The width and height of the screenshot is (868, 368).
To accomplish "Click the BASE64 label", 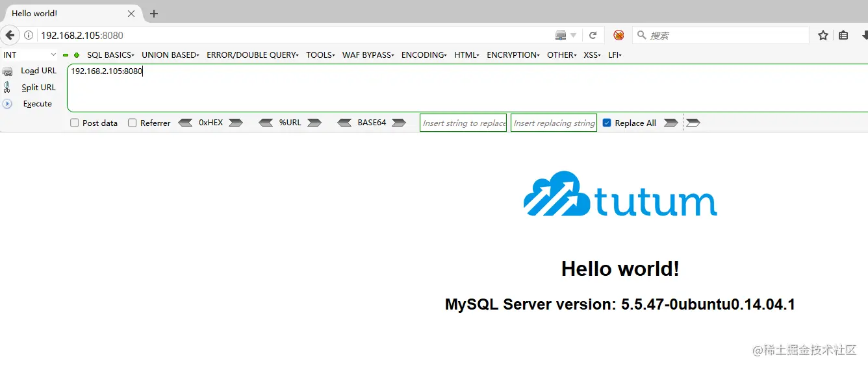I will click(x=372, y=123).
